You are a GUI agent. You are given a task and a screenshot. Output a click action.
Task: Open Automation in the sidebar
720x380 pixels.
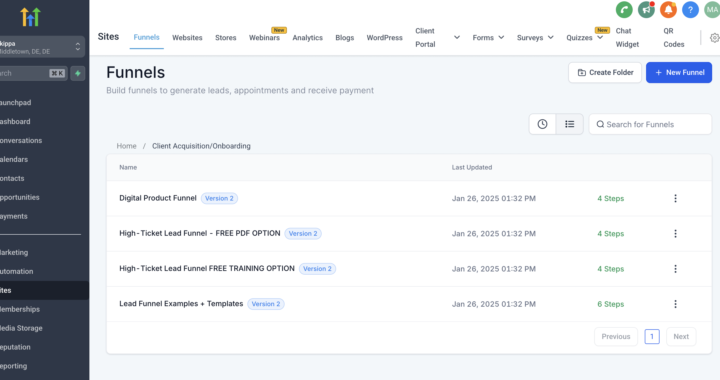click(x=17, y=271)
